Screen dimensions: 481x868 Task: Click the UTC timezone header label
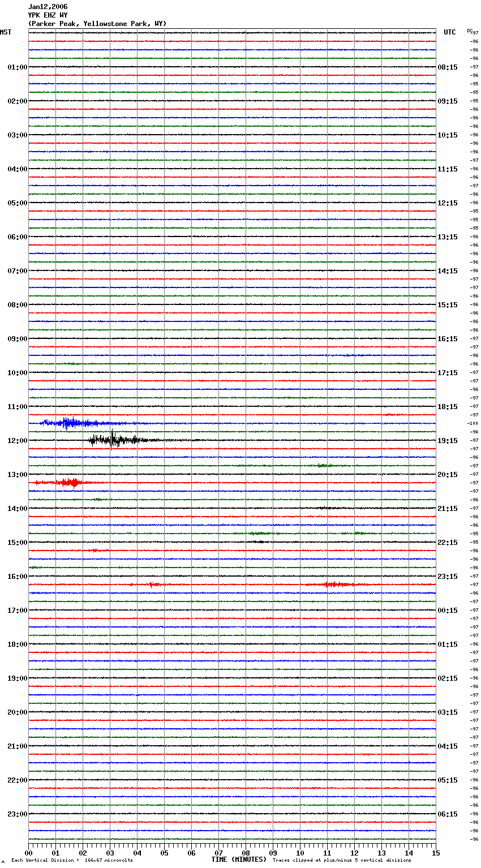[x=450, y=32]
